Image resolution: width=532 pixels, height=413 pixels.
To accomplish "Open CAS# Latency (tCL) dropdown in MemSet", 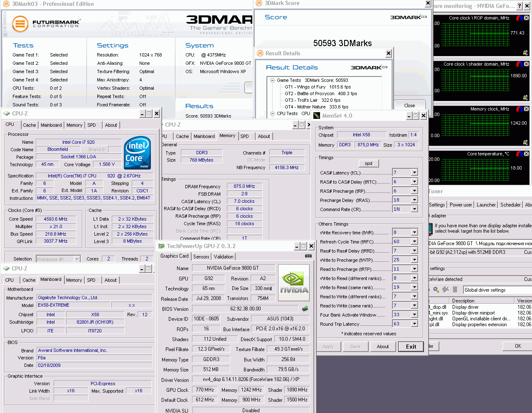I will coord(414,172).
